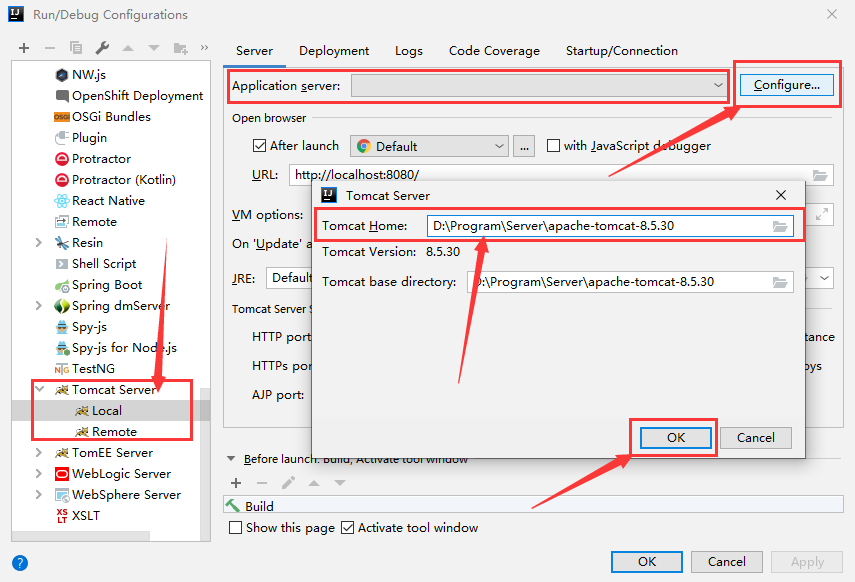This screenshot has width=855, height=582.
Task: Collapse Tomcat Server tree node
Action: 39,389
